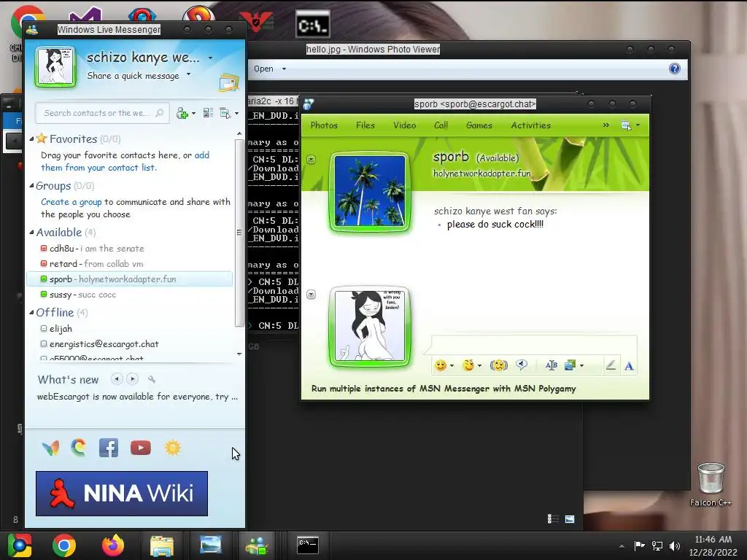Click the volume speaker tray icon
Viewport: 747px width, 560px height.
(x=675, y=545)
